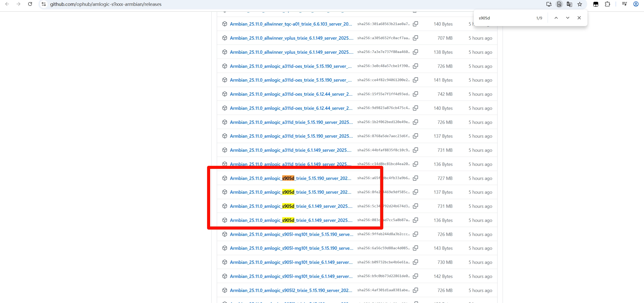Jump to previous find-in-page match
644x303 pixels.
tap(556, 18)
